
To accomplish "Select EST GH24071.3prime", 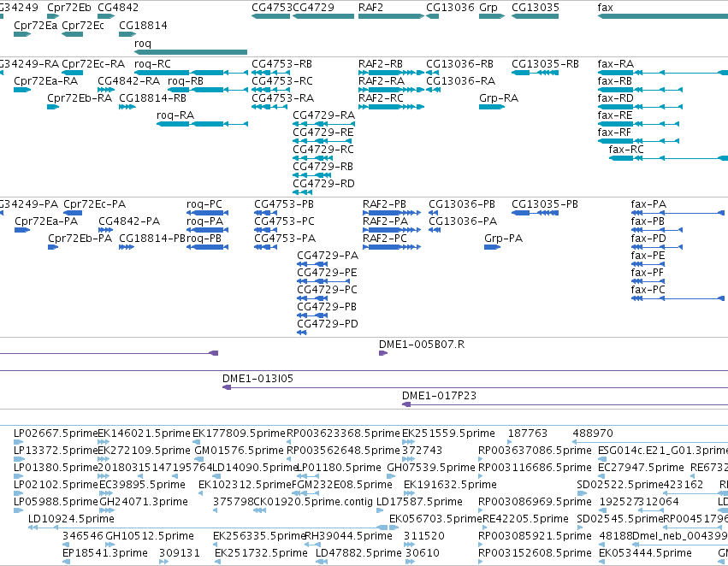I will (106, 510).
